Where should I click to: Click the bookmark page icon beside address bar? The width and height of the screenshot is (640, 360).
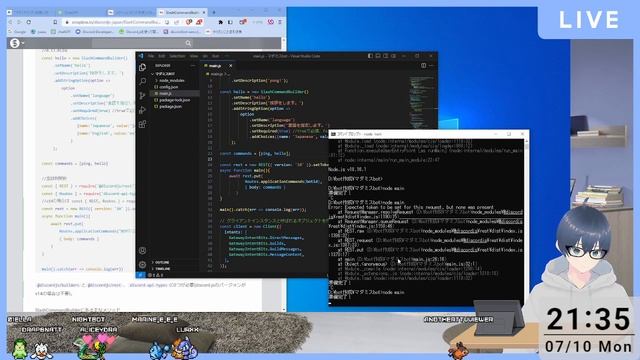click(x=56, y=22)
